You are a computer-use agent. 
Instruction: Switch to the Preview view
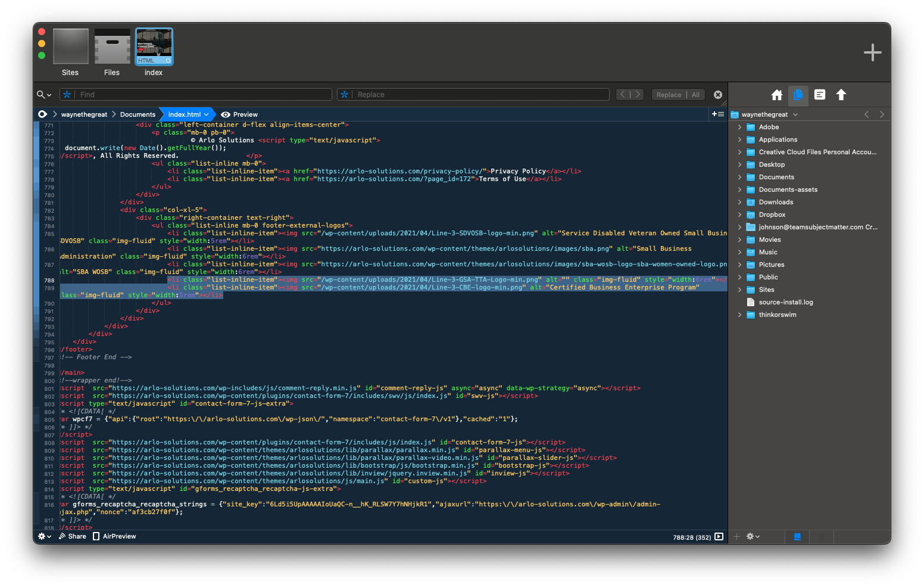click(239, 114)
